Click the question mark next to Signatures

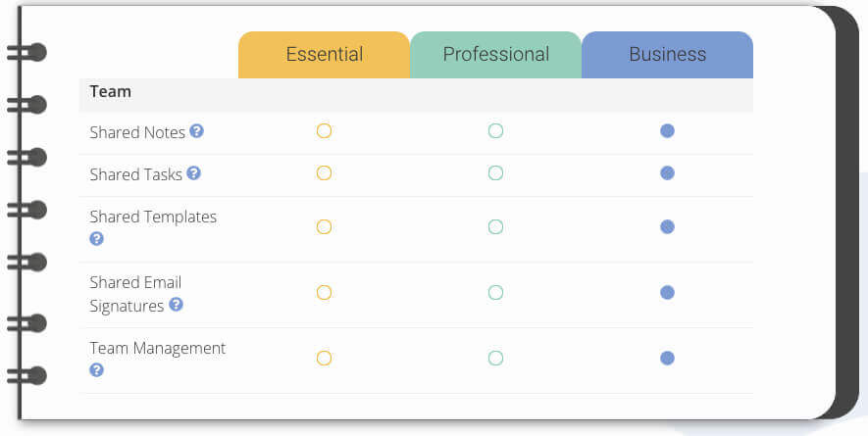(x=176, y=305)
